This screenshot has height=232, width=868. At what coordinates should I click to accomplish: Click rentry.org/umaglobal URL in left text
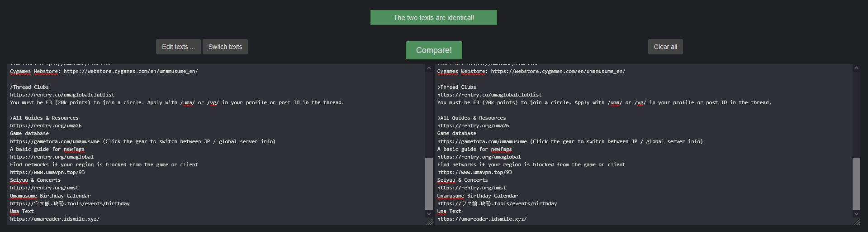[52, 157]
